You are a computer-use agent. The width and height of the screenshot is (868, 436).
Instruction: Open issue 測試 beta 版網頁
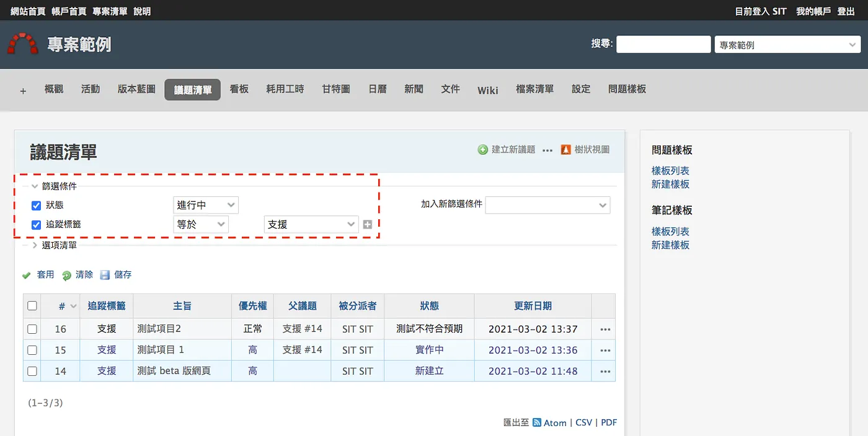pyautogui.click(x=174, y=371)
